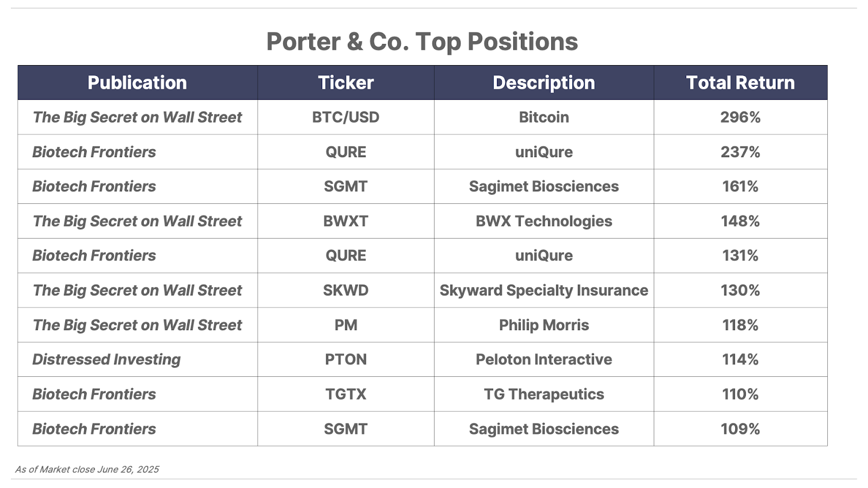
Task: Click the BWX Technologies description
Action: 544,221
